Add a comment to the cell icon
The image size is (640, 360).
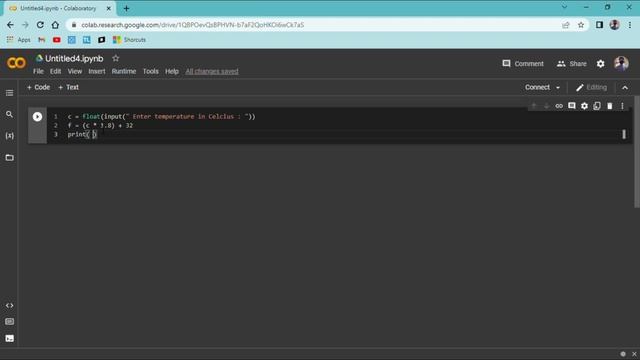pos(571,106)
